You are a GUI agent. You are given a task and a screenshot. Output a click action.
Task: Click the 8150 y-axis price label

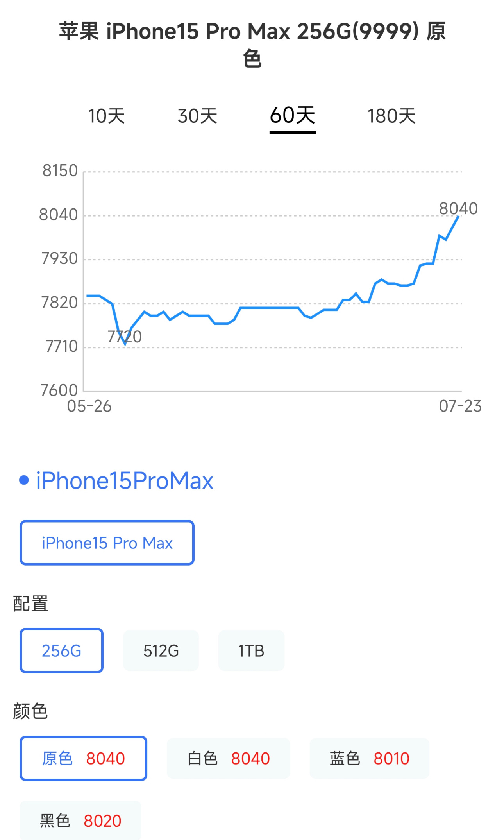[x=60, y=171]
